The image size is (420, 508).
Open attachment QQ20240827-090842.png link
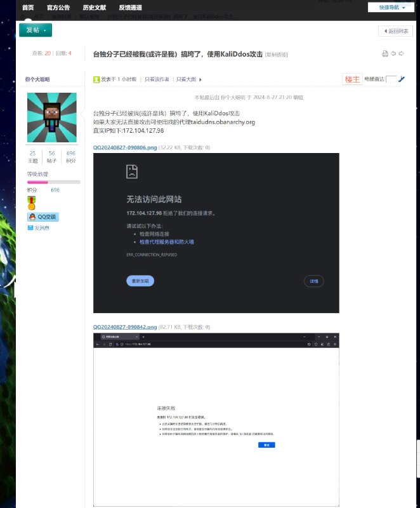tap(125, 327)
